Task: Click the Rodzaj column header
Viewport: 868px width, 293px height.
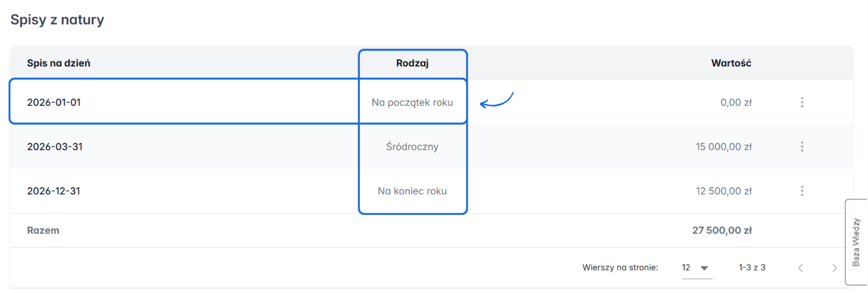Action: pos(412,63)
